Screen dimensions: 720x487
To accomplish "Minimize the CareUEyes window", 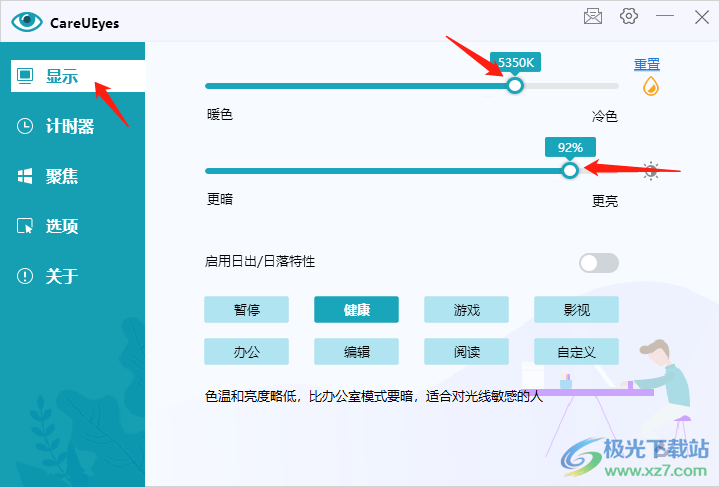I will point(664,16).
